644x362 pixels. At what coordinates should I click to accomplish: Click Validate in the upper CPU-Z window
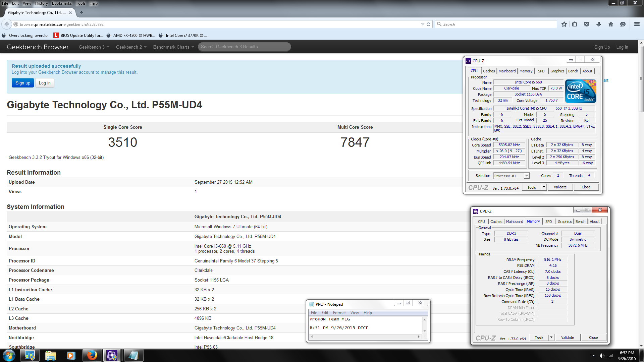pos(560,187)
